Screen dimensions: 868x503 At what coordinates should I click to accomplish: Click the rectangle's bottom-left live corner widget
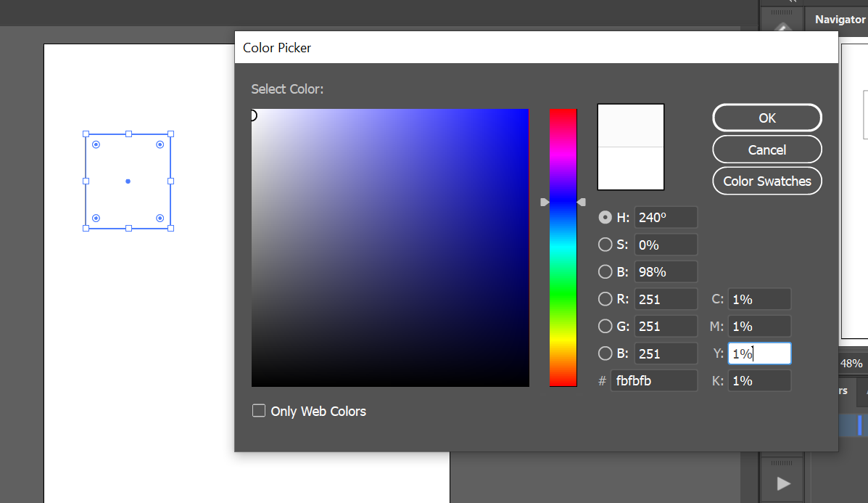pos(96,218)
